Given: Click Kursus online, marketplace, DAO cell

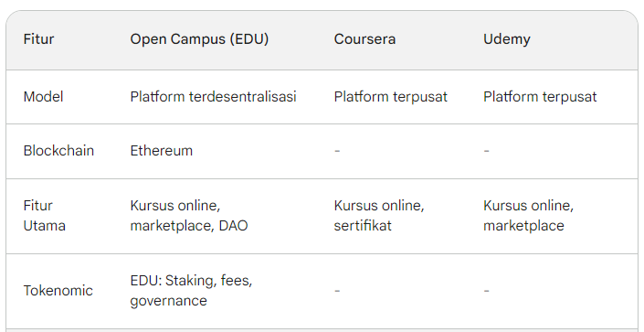Looking at the screenshot, I should [189, 215].
